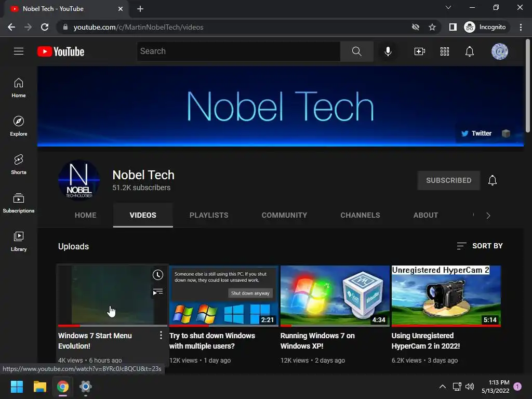Show hidden system tray icons
The image size is (532, 399).
[443, 387]
